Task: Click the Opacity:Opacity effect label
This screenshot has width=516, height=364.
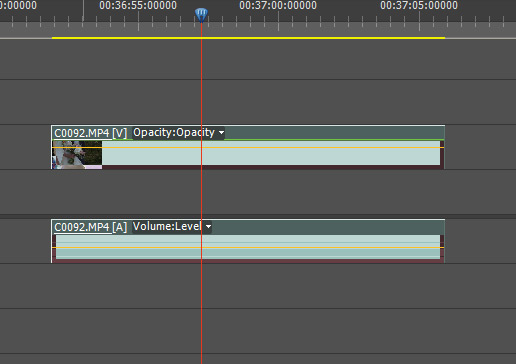Action: coord(174,132)
